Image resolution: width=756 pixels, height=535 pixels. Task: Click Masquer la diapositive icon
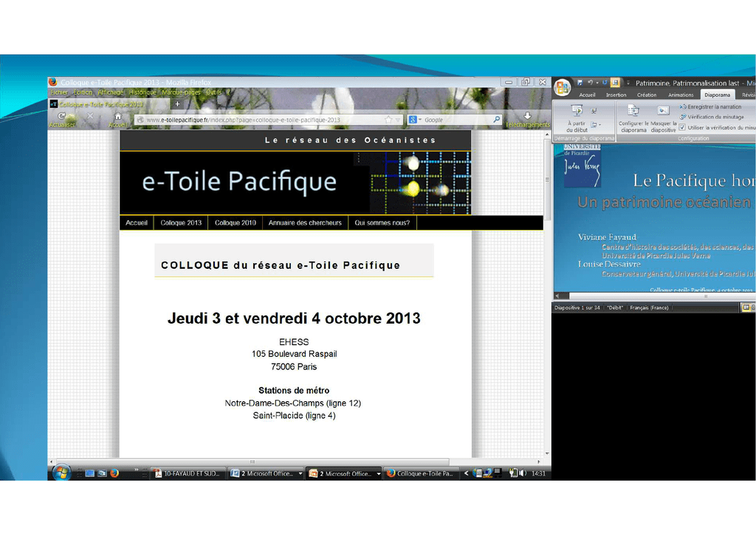coord(663,111)
